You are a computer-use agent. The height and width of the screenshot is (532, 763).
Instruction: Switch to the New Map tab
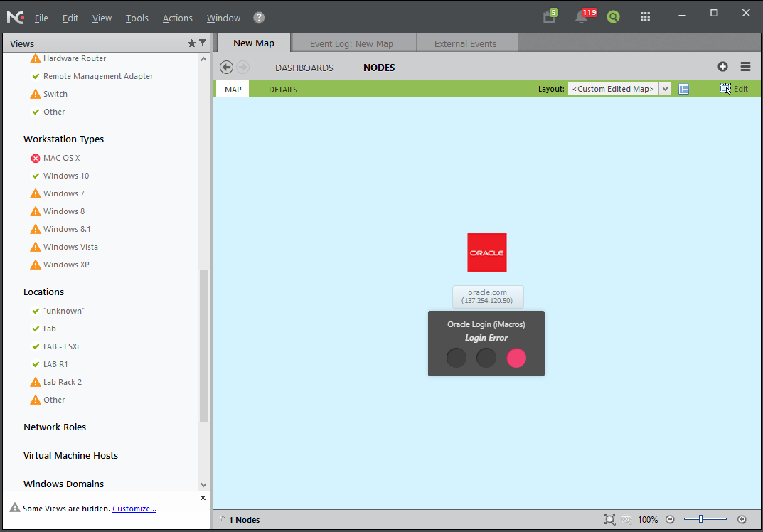tap(254, 43)
